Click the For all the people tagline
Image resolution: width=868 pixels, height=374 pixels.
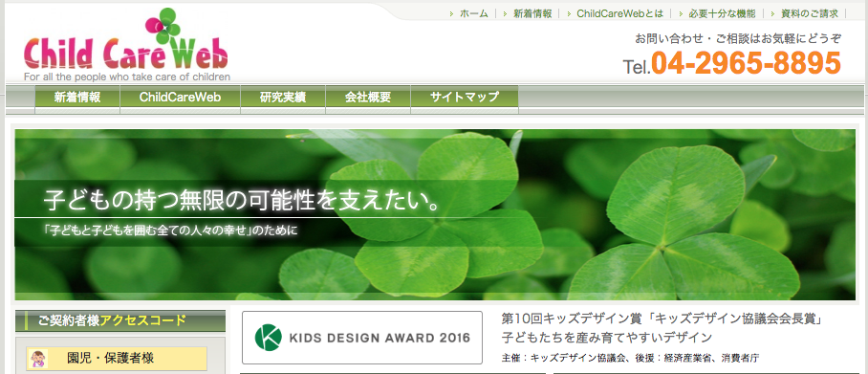(x=127, y=77)
